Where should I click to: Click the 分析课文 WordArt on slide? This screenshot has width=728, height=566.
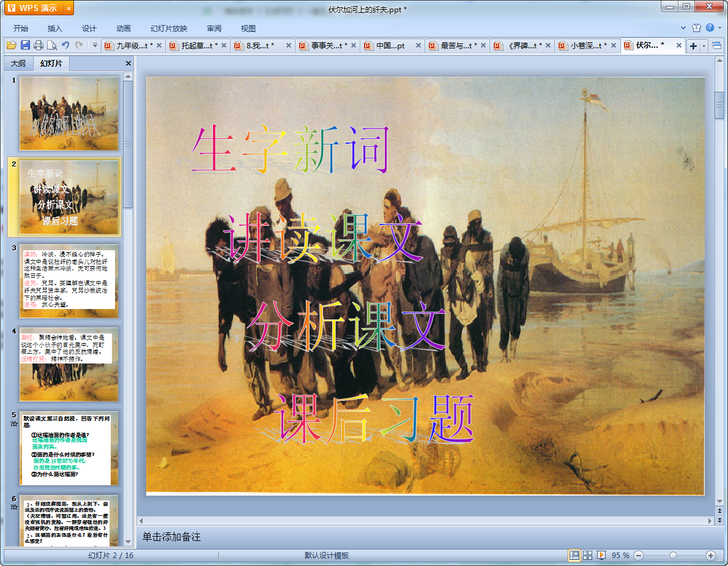click(x=346, y=326)
